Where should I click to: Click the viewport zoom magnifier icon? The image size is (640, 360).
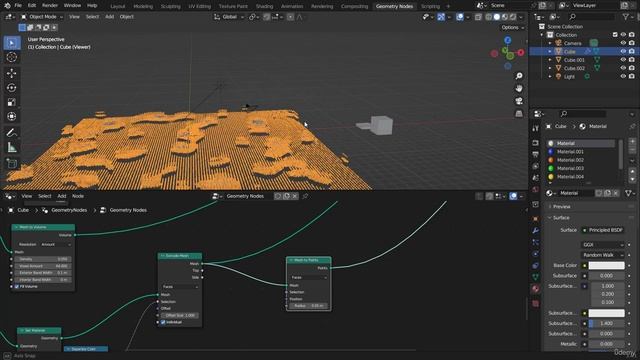(519, 76)
